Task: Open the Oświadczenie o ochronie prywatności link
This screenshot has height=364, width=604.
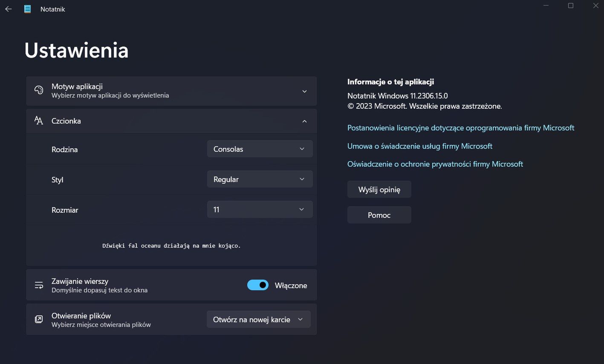Action: click(x=435, y=164)
